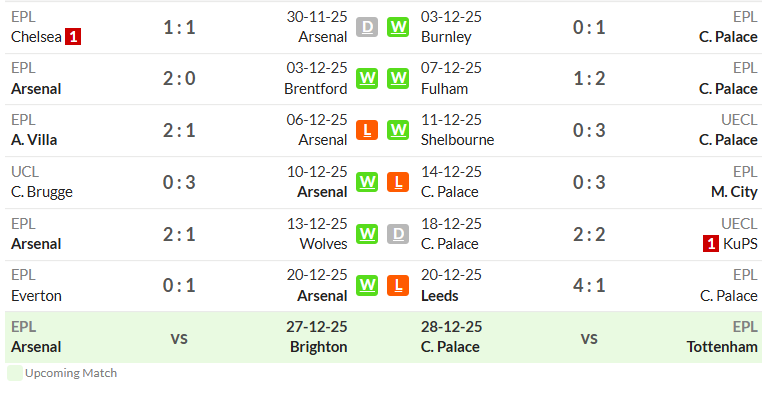Click the loss badge for Leeds vs C. Palace
The width and height of the screenshot is (762, 393).
click(x=398, y=286)
